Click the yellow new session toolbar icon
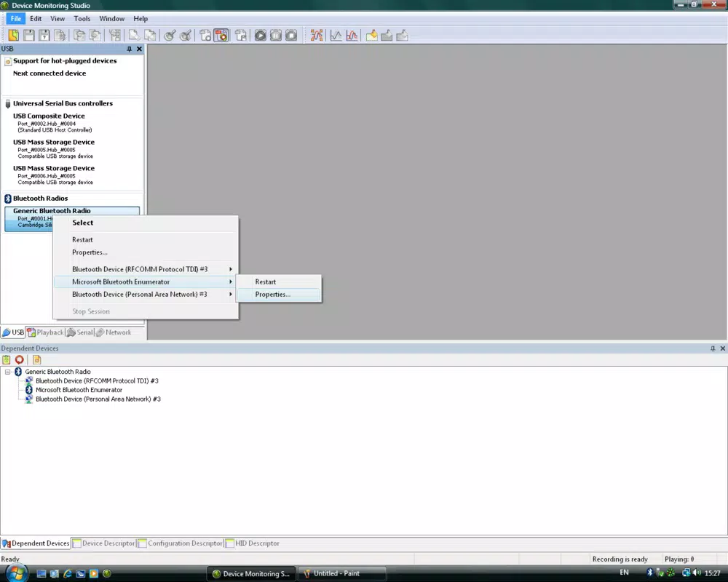728x582 pixels. coord(13,35)
